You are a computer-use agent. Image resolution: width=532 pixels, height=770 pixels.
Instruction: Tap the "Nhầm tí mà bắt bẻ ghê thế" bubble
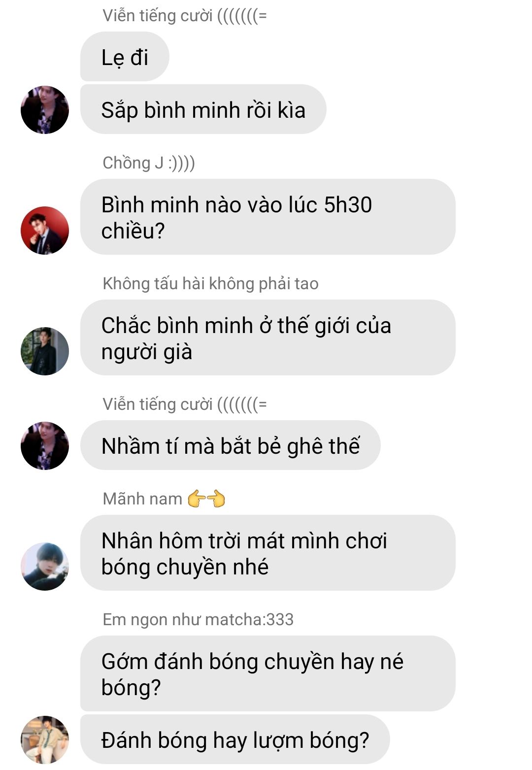[x=231, y=445]
